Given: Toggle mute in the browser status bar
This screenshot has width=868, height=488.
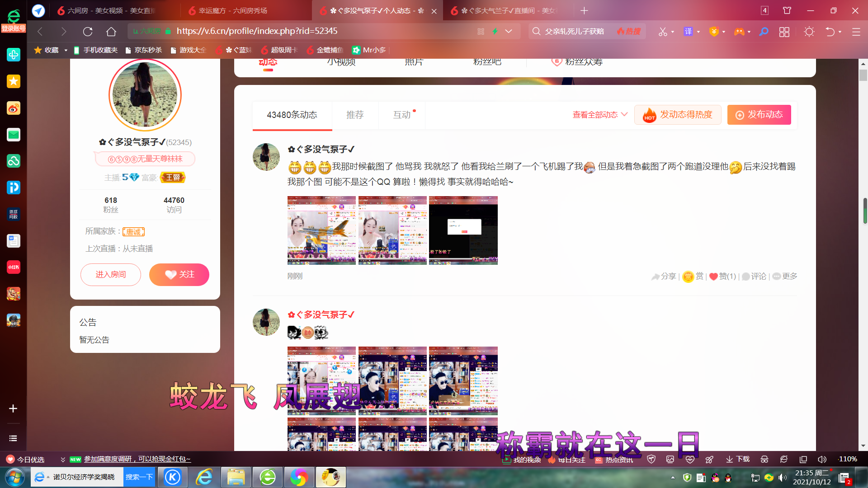Looking at the screenshot, I should pyautogui.click(x=822, y=459).
